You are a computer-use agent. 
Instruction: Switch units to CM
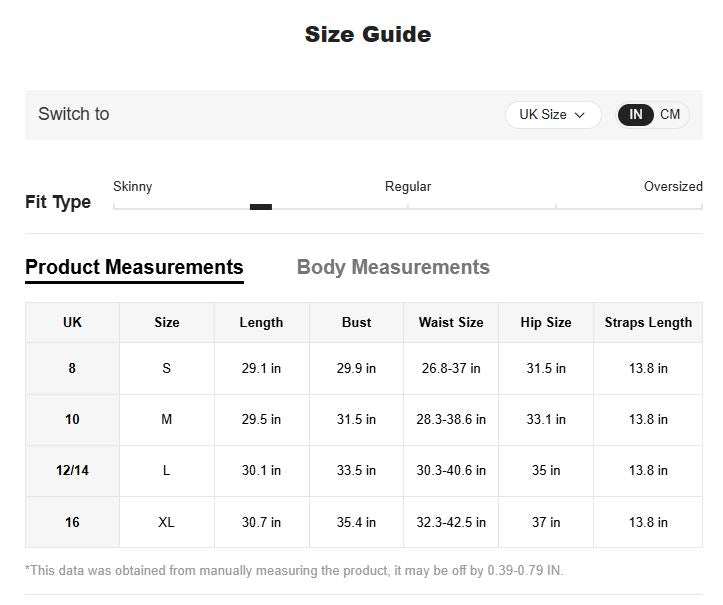[670, 115]
